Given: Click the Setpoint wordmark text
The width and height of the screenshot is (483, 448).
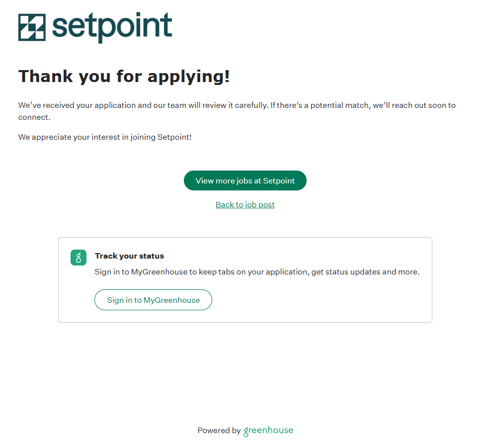Looking at the screenshot, I should coord(112,27).
